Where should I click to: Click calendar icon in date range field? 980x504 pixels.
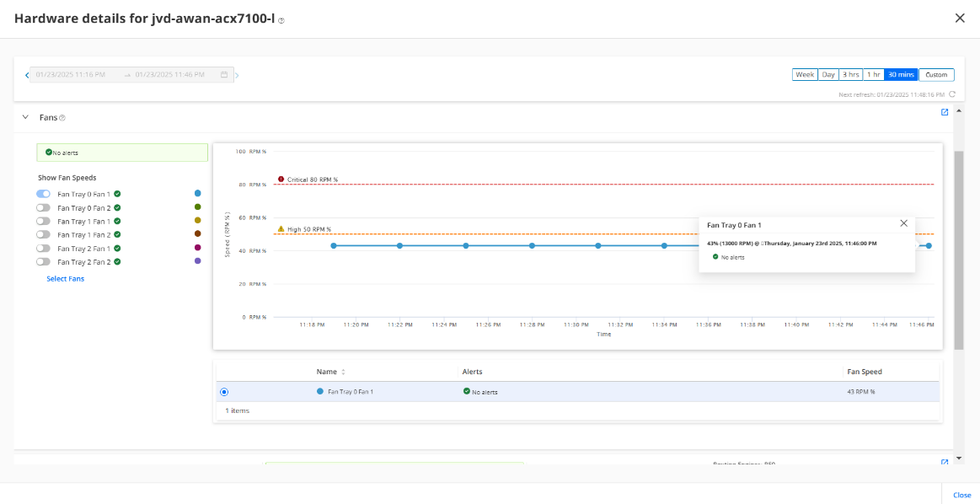pyautogui.click(x=224, y=75)
